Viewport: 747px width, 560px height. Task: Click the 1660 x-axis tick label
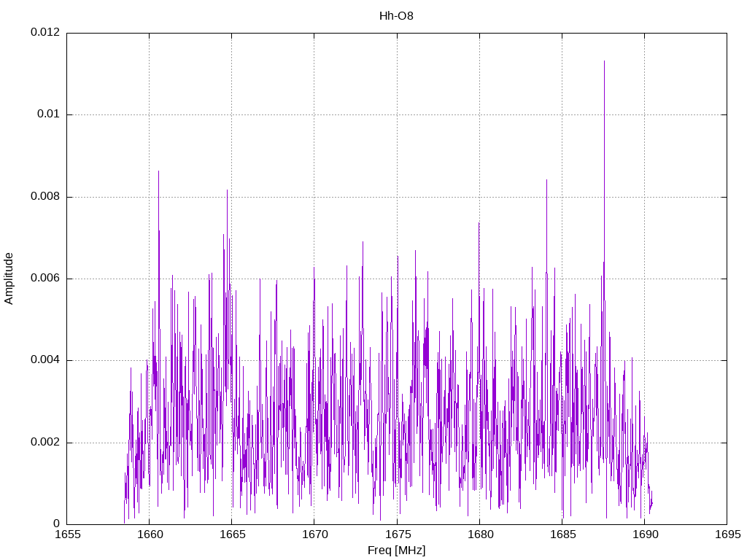point(150,534)
